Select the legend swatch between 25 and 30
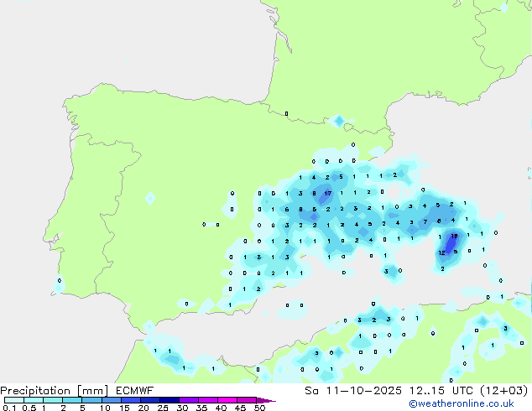This screenshot has height=411, width=532. point(170,400)
